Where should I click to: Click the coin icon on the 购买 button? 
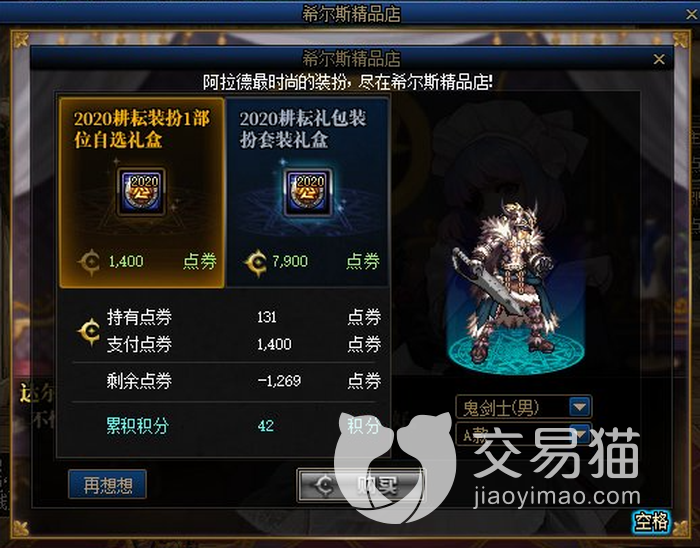325,486
